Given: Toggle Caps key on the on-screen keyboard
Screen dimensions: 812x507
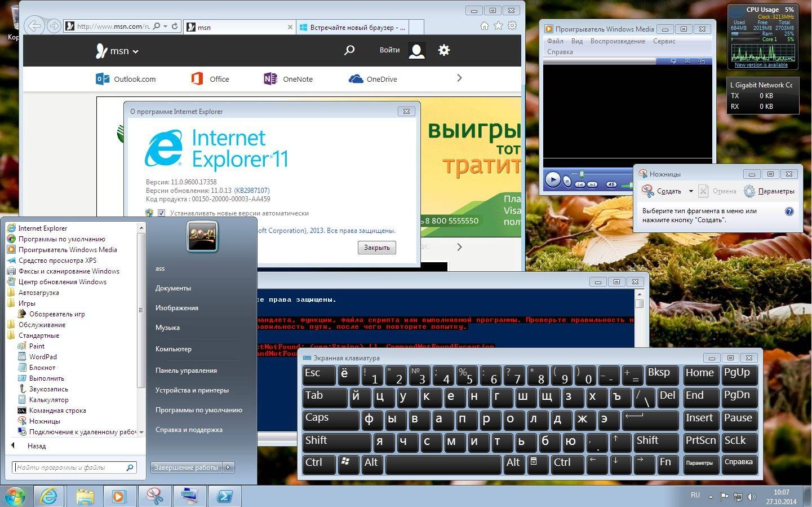Looking at the screenshot, I should coord(331,420).
